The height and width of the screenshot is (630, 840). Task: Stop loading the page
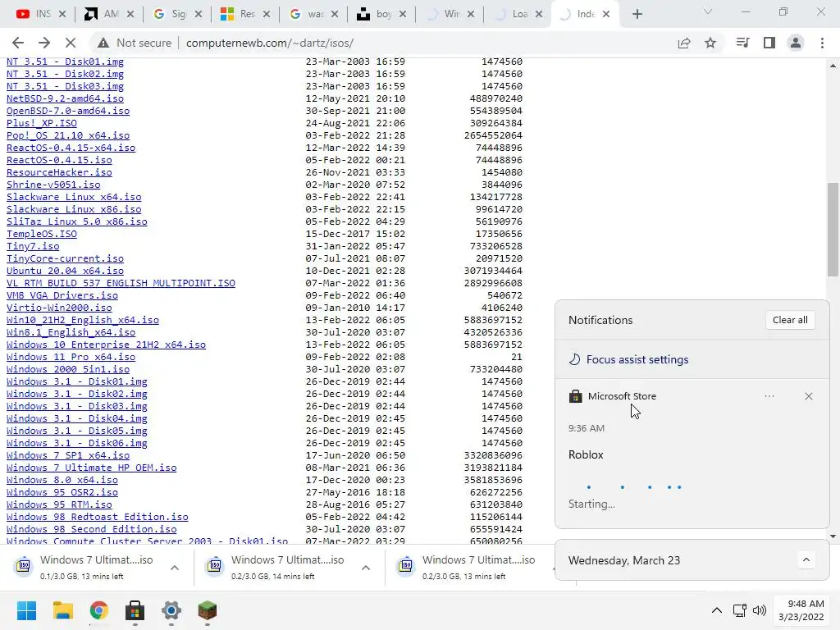71,43
